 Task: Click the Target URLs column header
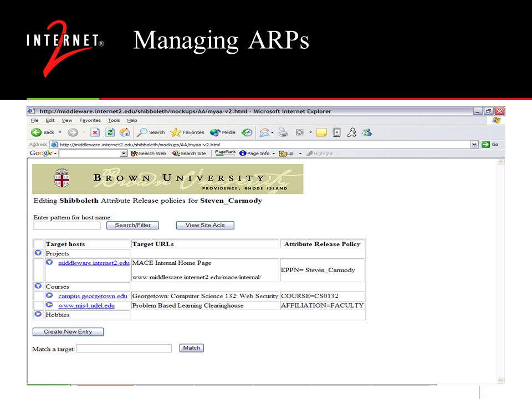[x=205, y=244]
